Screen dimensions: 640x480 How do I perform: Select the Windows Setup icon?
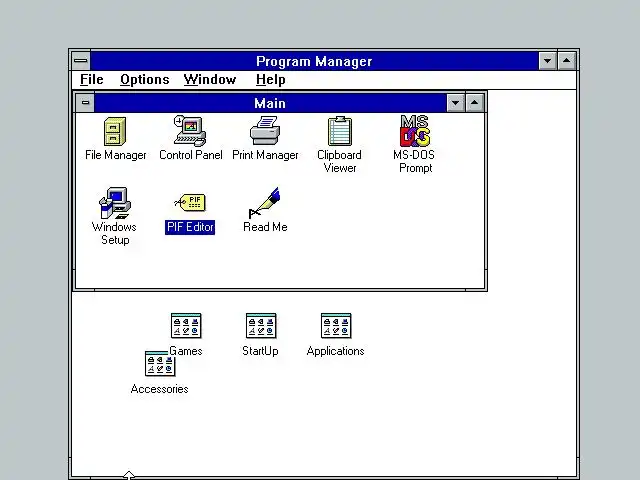(x=115, y=203)
